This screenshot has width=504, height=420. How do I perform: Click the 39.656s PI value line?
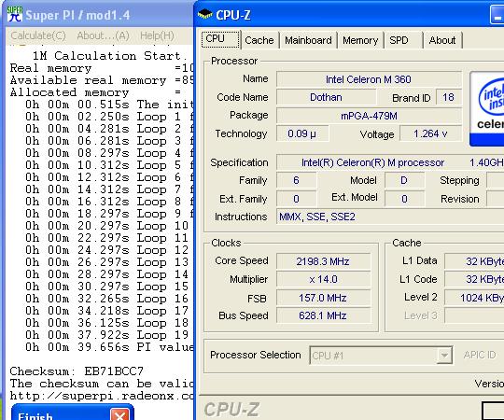click(x=109, y=347)
